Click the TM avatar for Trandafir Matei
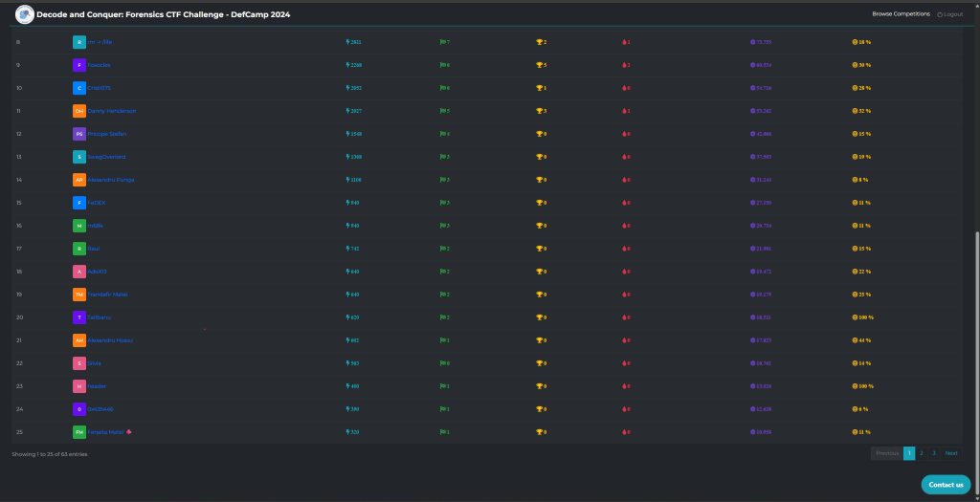 point(79,295)
